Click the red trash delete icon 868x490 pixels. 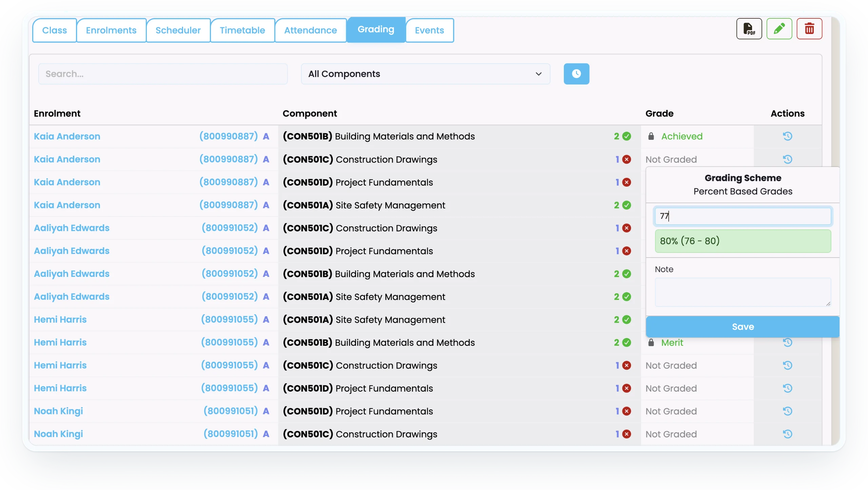click(x=809, y=29)
